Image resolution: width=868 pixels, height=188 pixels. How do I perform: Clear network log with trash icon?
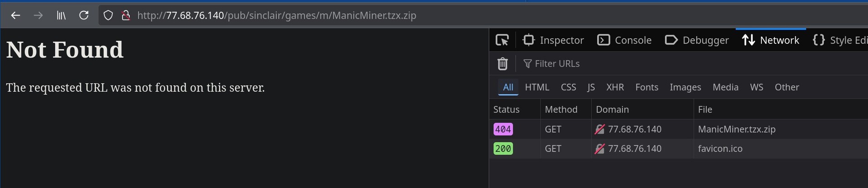502,64
